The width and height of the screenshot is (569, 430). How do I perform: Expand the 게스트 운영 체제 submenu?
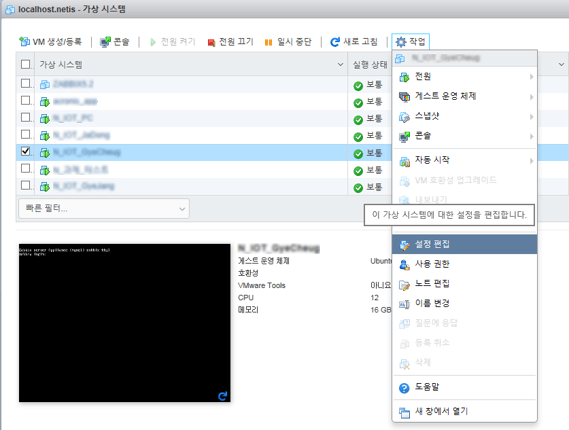[x=464, y=97]
